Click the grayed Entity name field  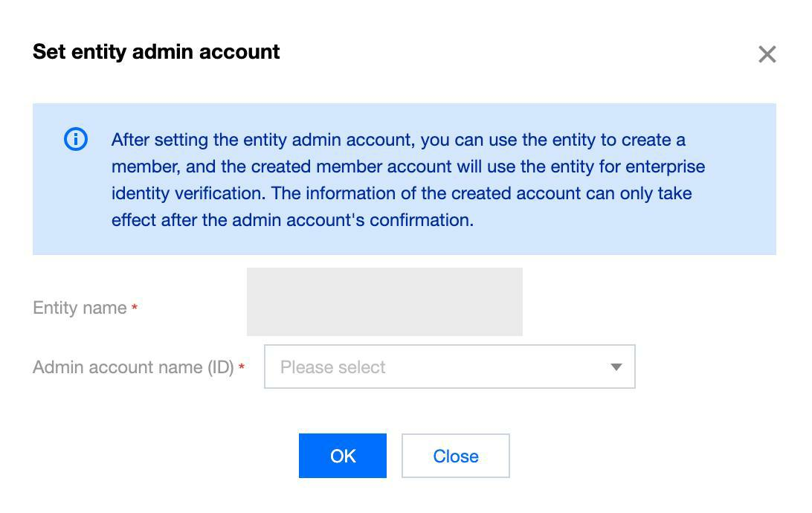click(384, 302)
